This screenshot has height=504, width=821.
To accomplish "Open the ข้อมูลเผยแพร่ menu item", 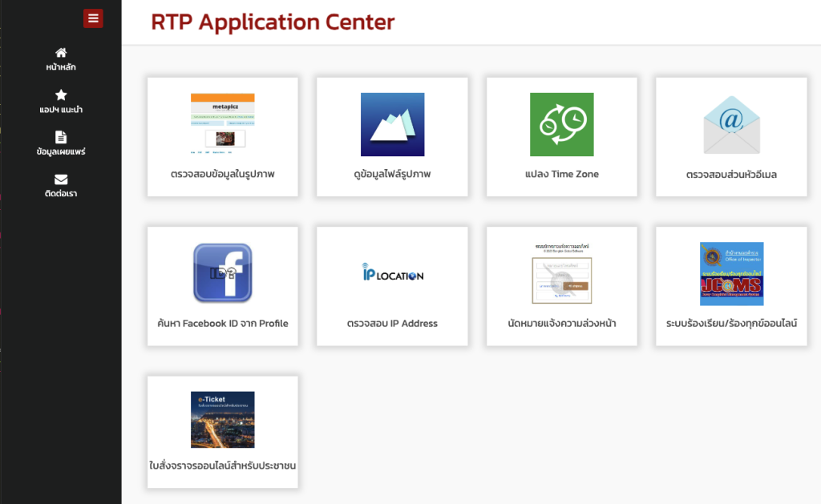I will (61, 151).
